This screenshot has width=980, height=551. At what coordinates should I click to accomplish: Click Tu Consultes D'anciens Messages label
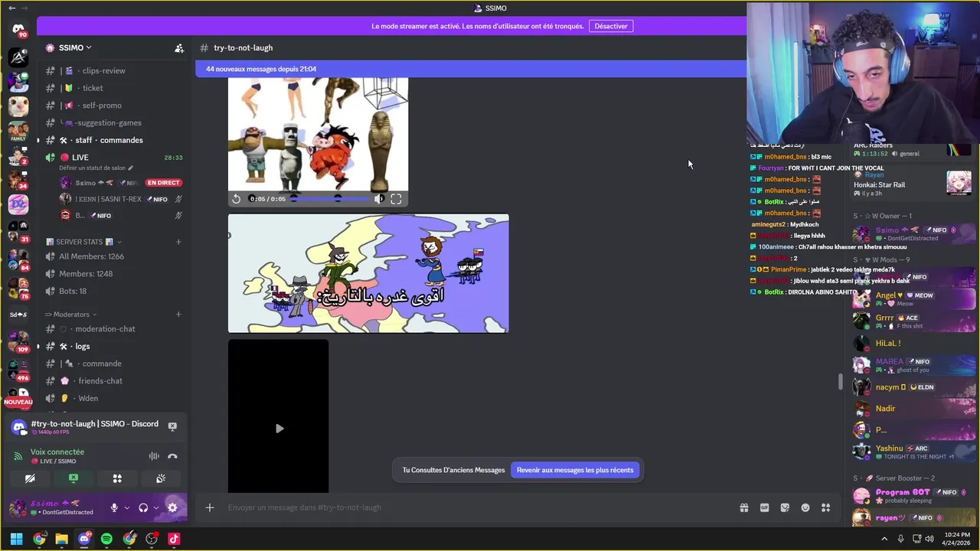tap(453, 470)
